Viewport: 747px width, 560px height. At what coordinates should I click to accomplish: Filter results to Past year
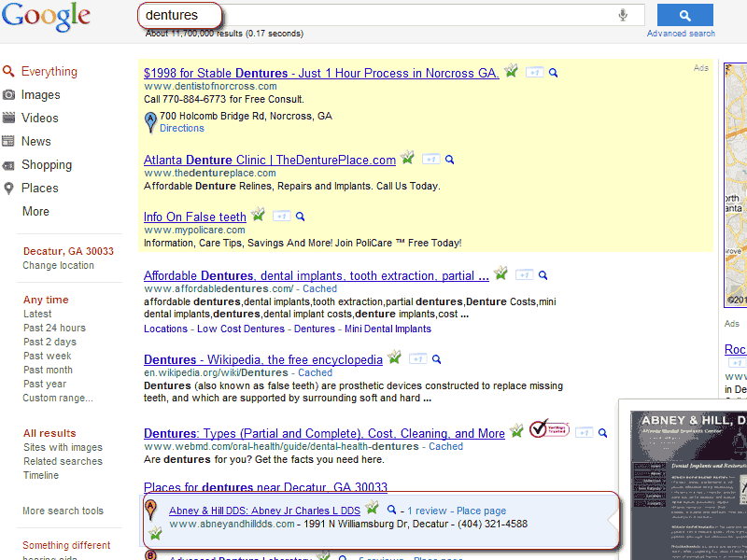[45, 384]
